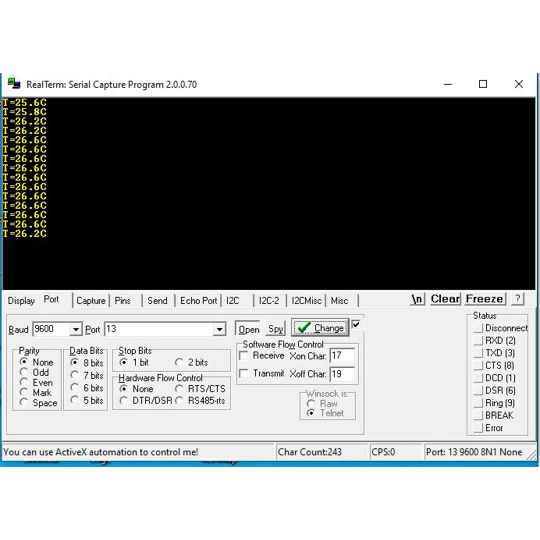Select 6 bits data bits
This screenshot has height=540, width=540.
coord(87,388)
